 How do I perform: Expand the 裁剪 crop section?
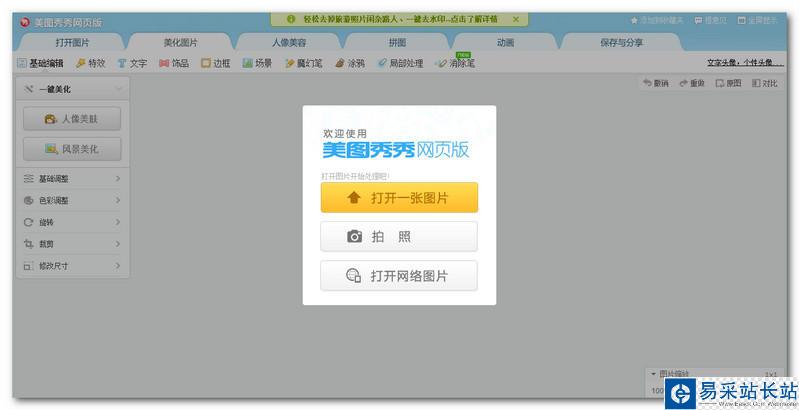(72, 244)
